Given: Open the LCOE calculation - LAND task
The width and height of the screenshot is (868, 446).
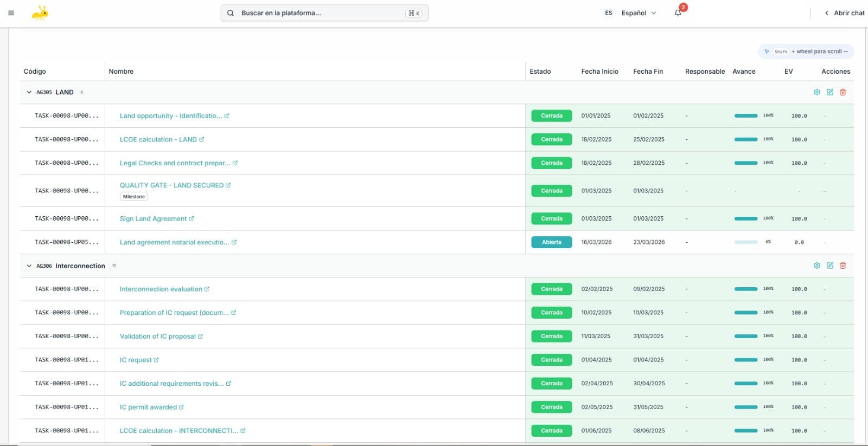Looking at the screenshot, I should tap(158, 139).
